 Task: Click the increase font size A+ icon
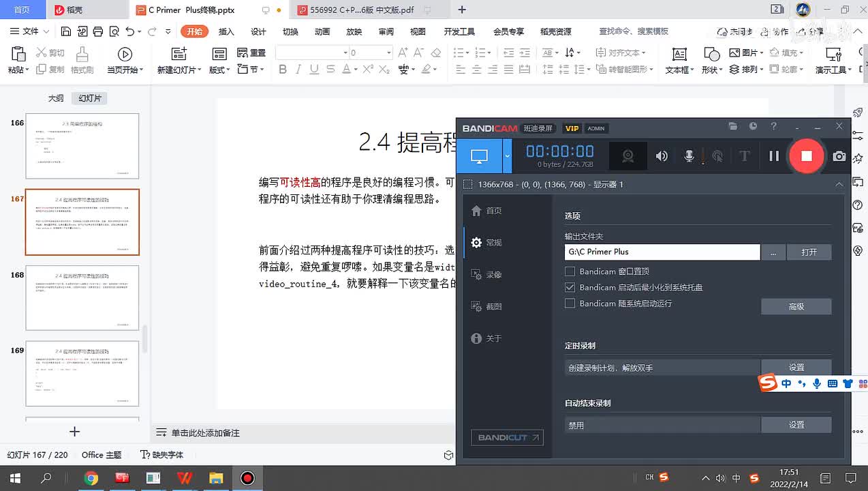click(403, 53)
